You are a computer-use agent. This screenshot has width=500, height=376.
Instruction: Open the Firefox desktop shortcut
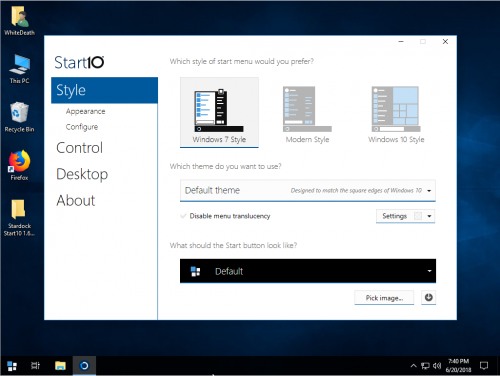[x=19, y=165]
